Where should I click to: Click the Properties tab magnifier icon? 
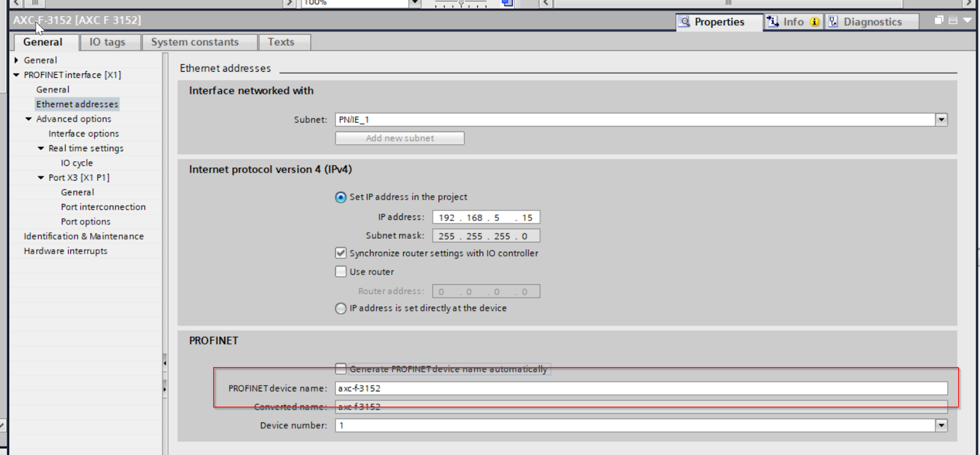point(685,22)
